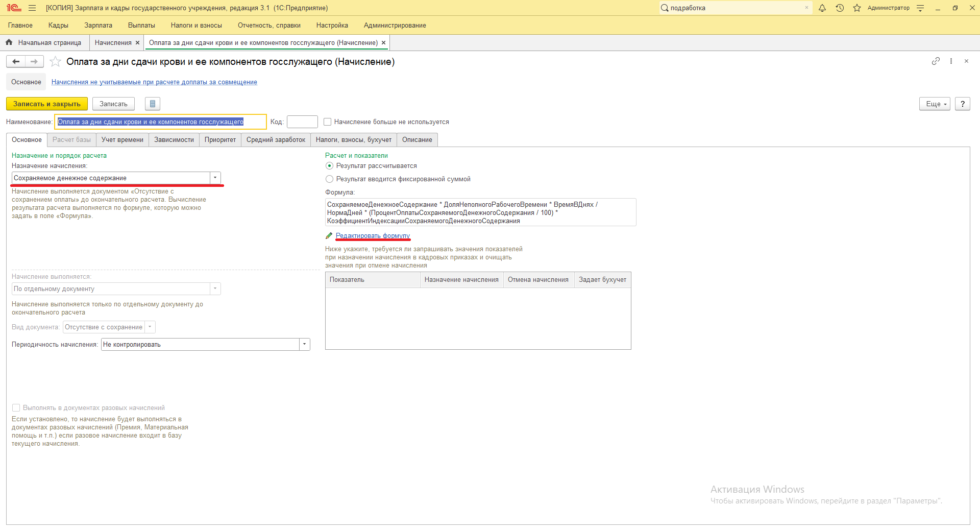The width and height of the screenshot is (980, 530).
Task: Add this accrual to favorites
Action: [55, 62]
